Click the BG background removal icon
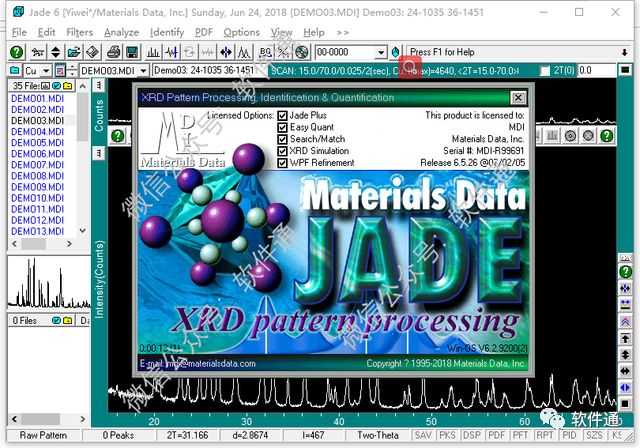The height and width of the screenshot is (448, 640). click(x=265, y=52)
